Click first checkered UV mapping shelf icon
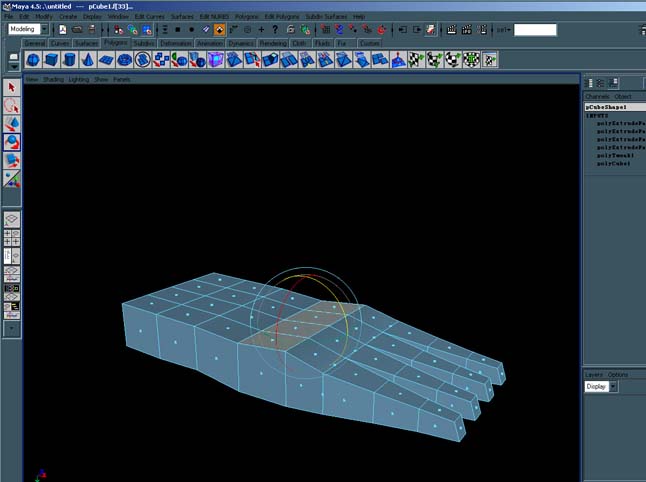Screen dimensions: 646x482 pos(416,60)
